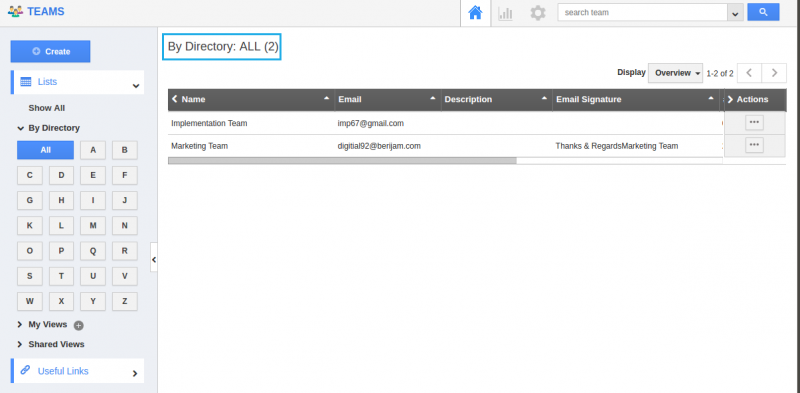The height and width of the screenshot is (393, 800).
Task: Open the Home icon tab
Action: point(476,13)
